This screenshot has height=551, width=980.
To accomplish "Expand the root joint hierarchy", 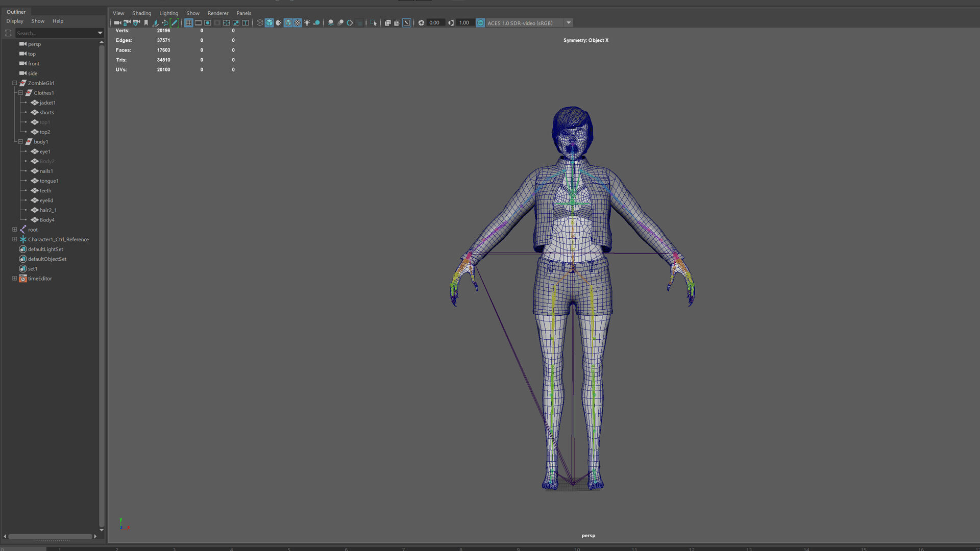I will click(15, 230).
